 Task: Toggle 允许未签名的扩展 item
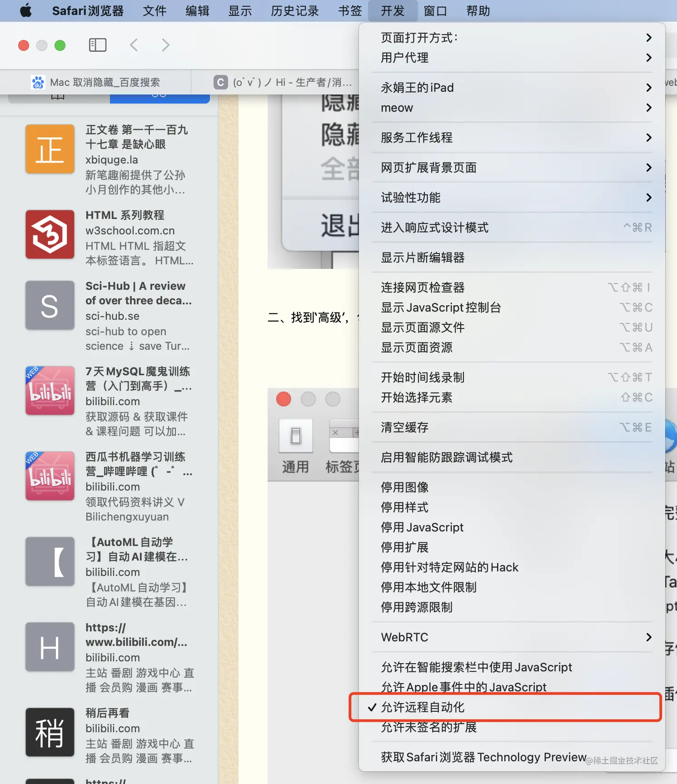point(512,727)
